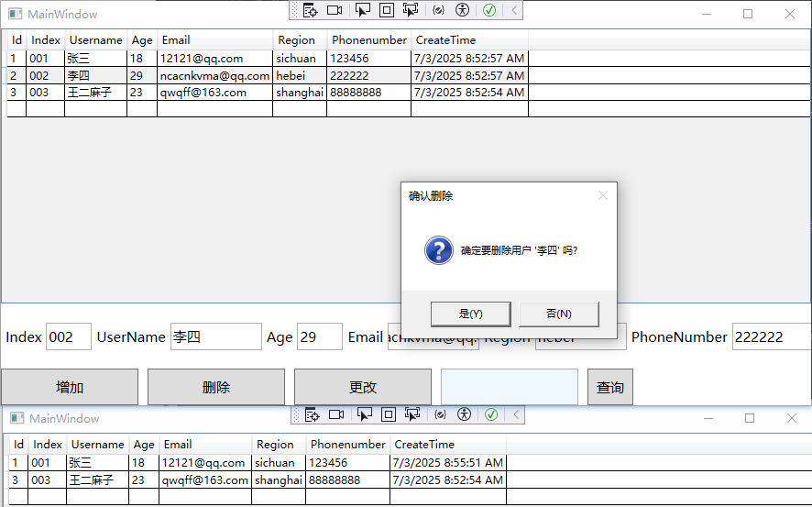Screen dimensions: 812x507
Task: Close the 确认删除 dialog with X
Action: (603, 196)
